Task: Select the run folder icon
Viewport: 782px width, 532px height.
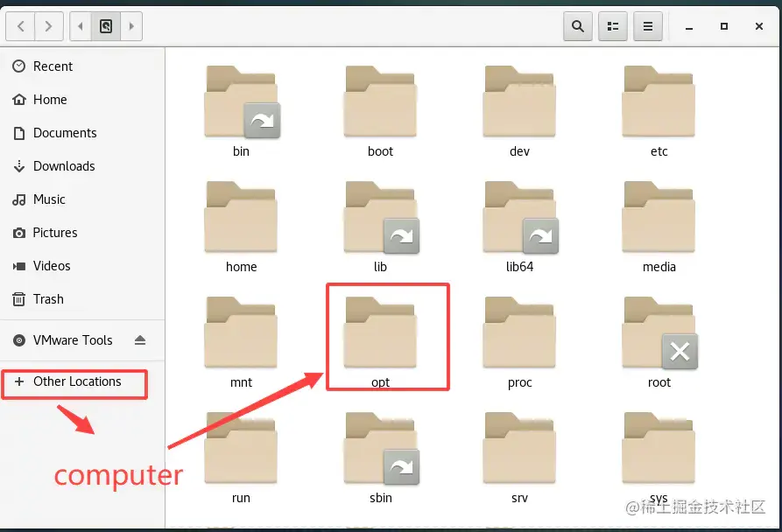Action: click(x=241, y=448)
